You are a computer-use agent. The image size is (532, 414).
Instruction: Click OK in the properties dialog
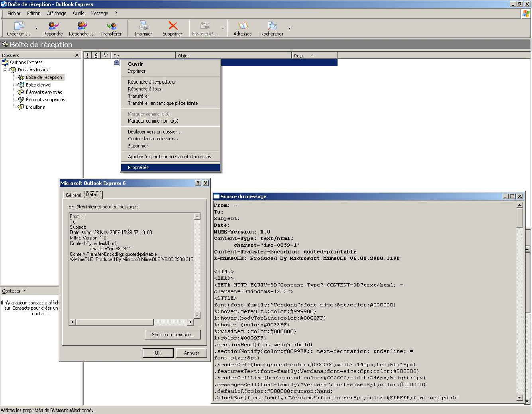pyautogui.click(x=158, y=353)
